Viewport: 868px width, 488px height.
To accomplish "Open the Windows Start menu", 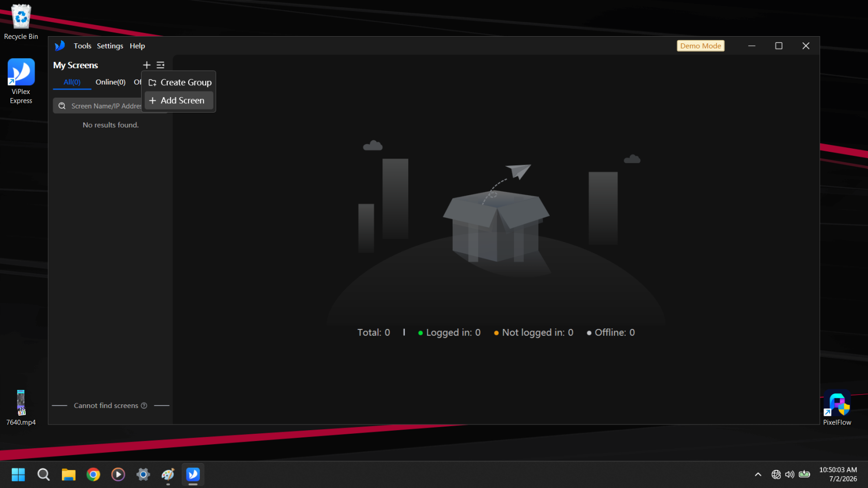I will point(18,475).
